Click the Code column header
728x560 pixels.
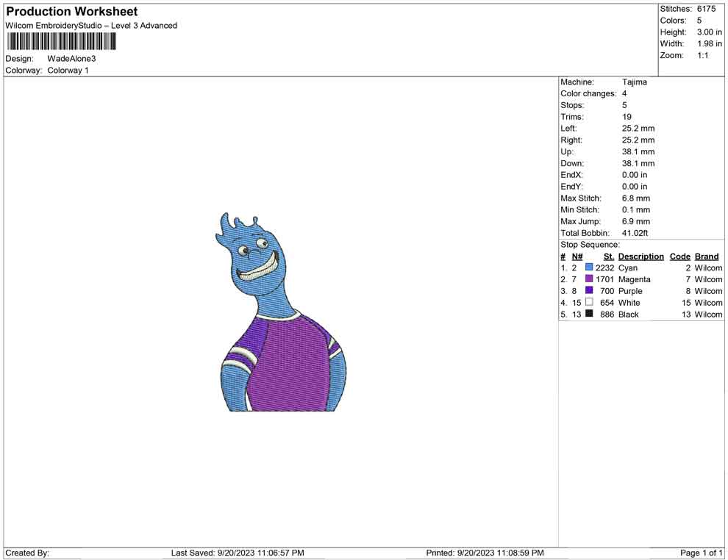(680, 256)
